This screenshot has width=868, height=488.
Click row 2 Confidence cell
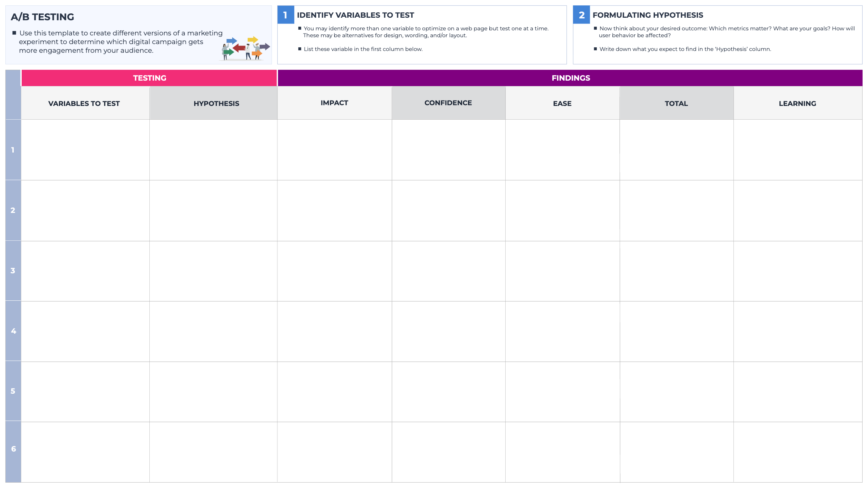[x=448, y=210]
